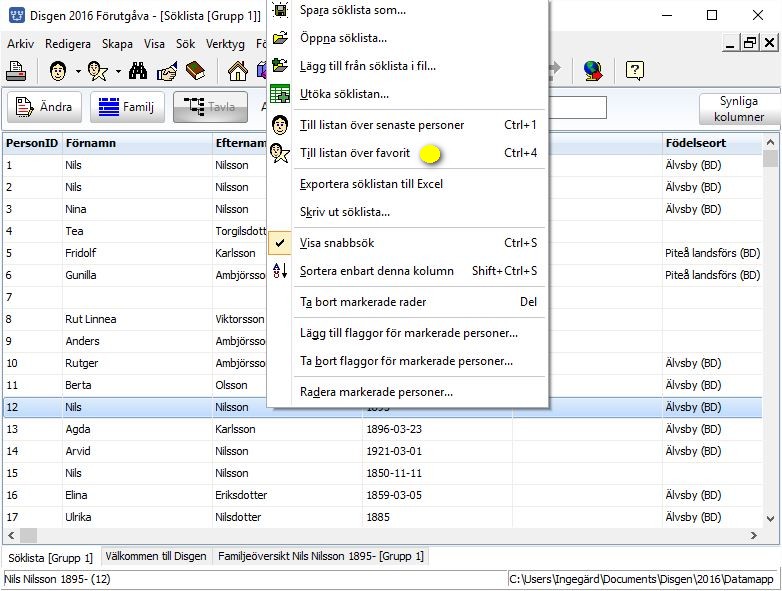This screenshot has height=591, width=782.
Task: Select Öppna söklista... menu item
Action: click(408, 38)
